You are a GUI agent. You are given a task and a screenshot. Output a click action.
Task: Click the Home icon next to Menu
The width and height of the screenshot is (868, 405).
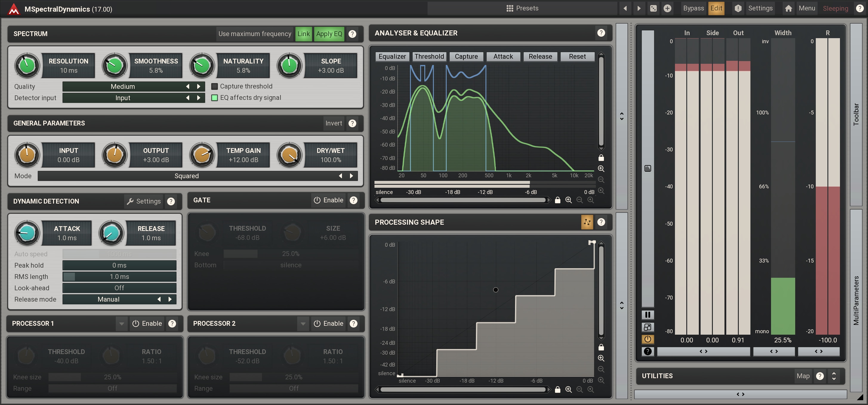[788, 8]
